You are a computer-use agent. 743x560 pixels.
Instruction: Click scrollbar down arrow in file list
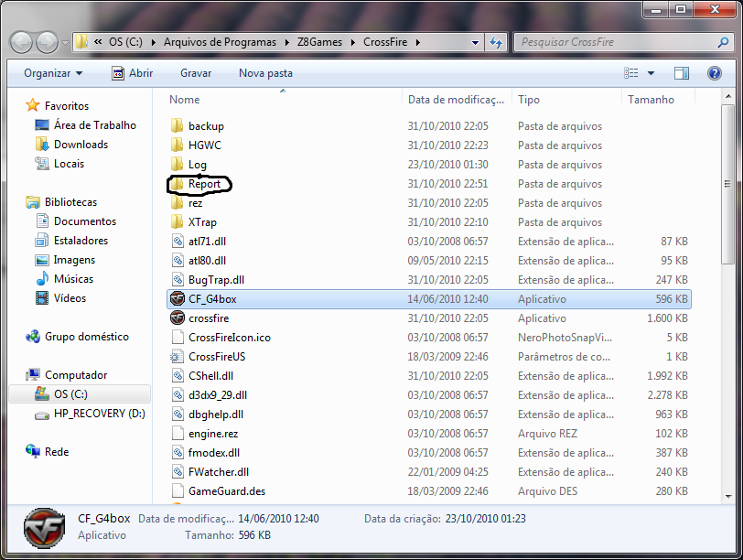728,497
